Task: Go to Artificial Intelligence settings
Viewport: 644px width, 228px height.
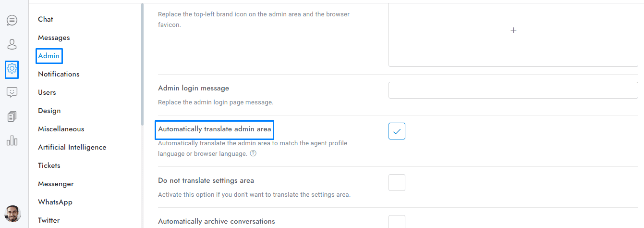Action: point(72,147)
